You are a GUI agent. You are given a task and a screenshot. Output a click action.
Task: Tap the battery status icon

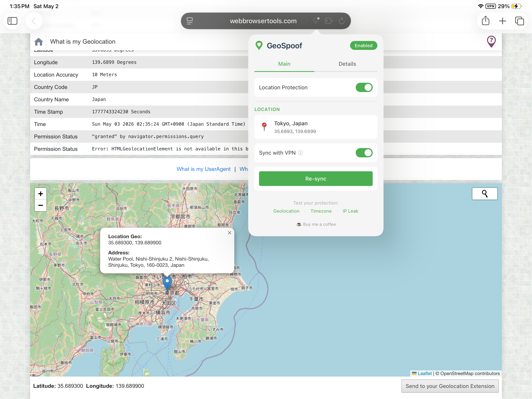[516, 6]
